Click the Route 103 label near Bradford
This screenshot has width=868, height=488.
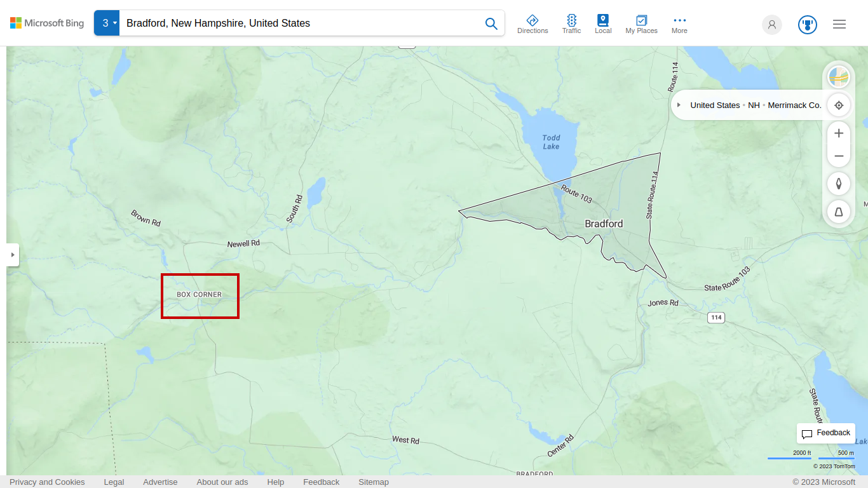click(576, 194)
